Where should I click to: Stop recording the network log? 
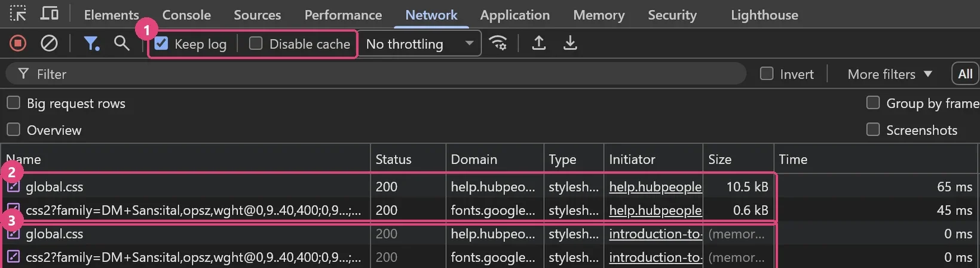pos(18,43)
